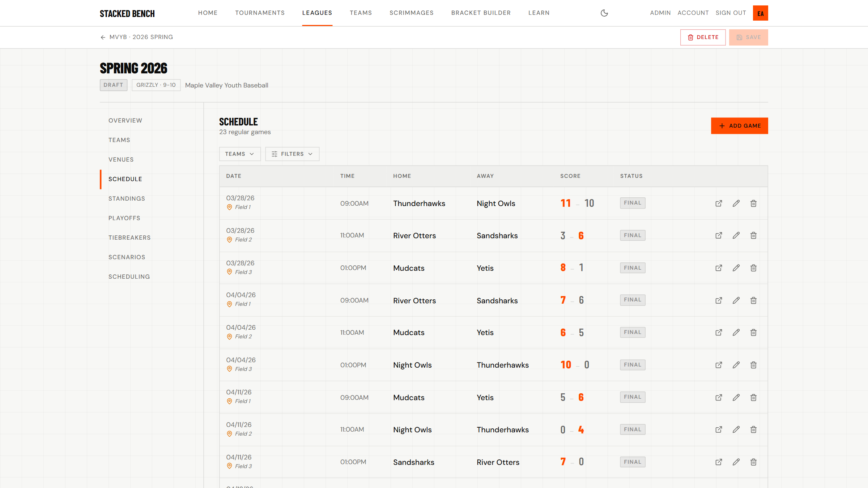Image resolution: width=868 pixels, height=488 pixels.
Task: Click the Date column header
Action: pyautogui.click(x=234, y=176)
